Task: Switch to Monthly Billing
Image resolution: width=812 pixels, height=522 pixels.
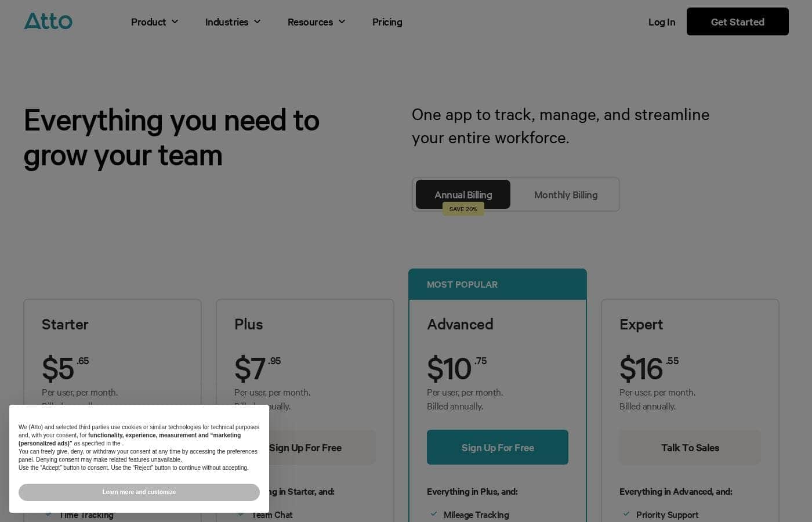Action: (565, 195)
